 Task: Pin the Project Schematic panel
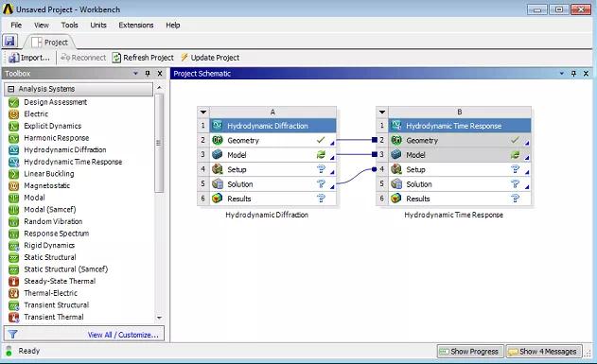573,74
